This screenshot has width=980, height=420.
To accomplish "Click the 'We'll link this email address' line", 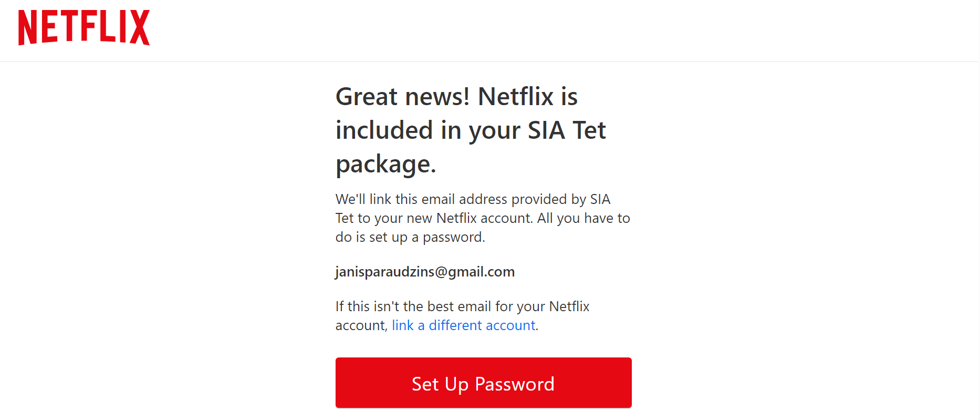I will point(473,199).
